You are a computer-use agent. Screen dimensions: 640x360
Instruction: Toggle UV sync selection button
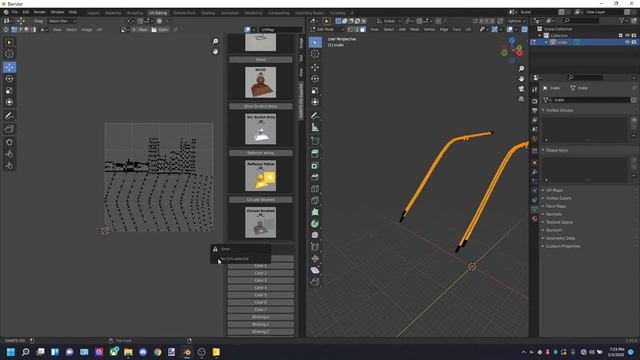(6, 29)
